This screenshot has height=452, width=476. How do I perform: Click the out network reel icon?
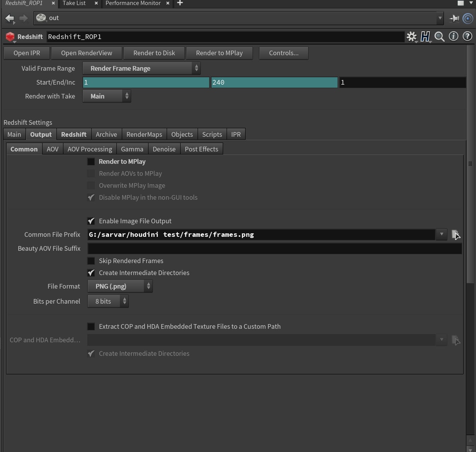tap(41, 18)
